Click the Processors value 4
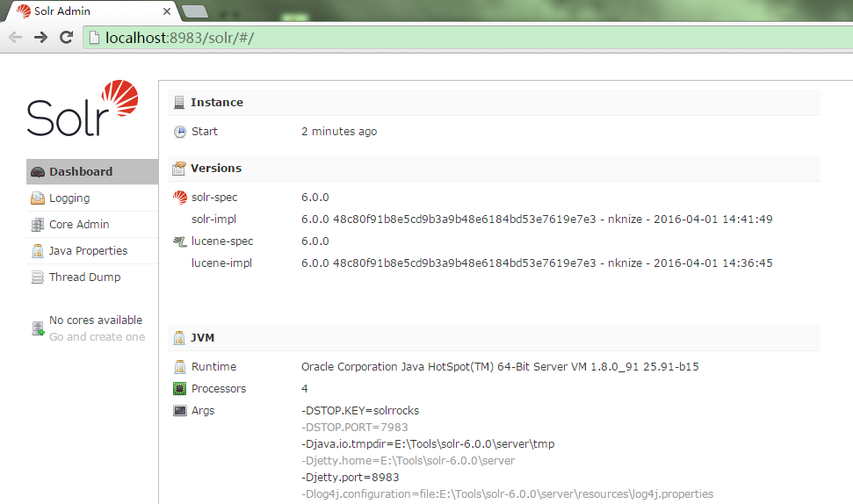 pos(305,389)
